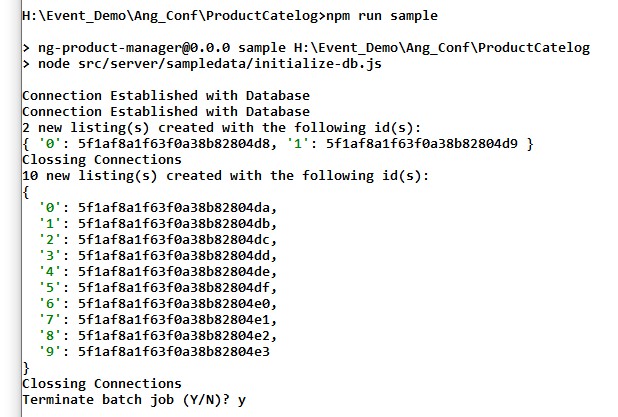Click the id ending in 82804d9
The width and height of the screenshot is (618, 417).
coord(422,144)
